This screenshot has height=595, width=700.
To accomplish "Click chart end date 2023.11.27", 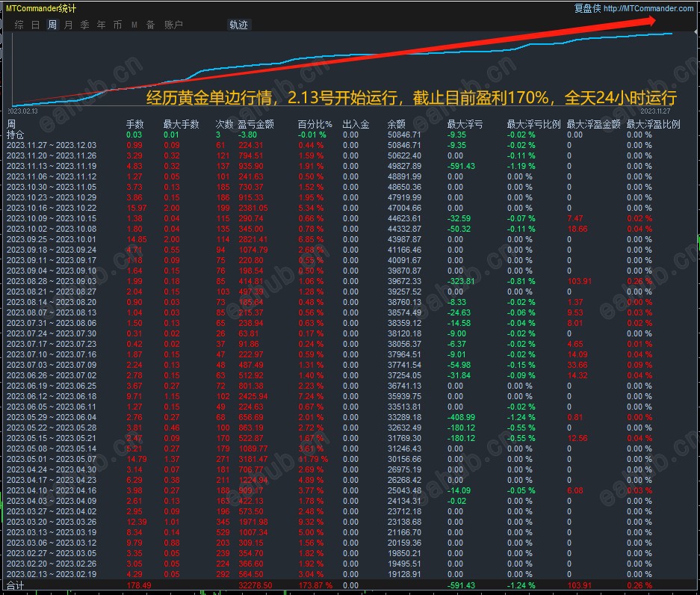I will click(x=655, y=111).
